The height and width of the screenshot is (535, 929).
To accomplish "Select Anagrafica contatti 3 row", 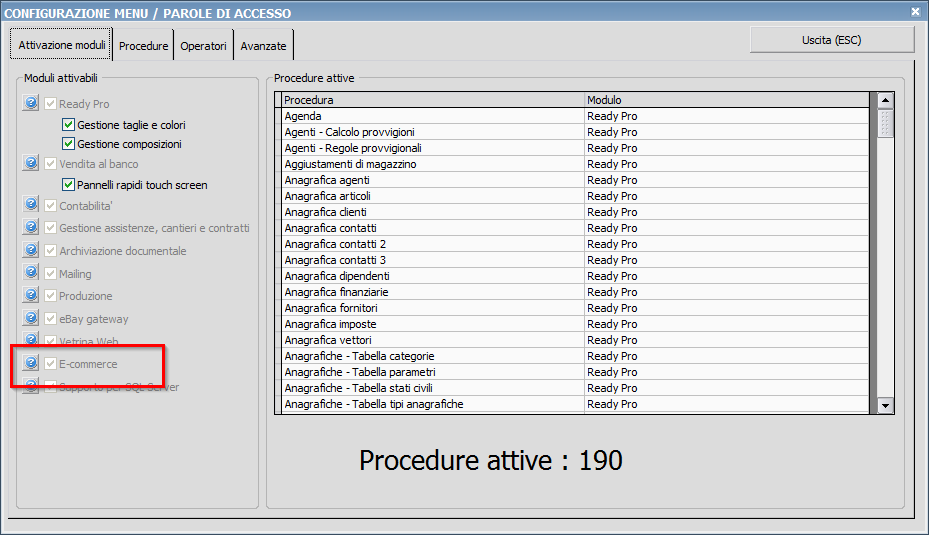I will [x=575, y=260].
